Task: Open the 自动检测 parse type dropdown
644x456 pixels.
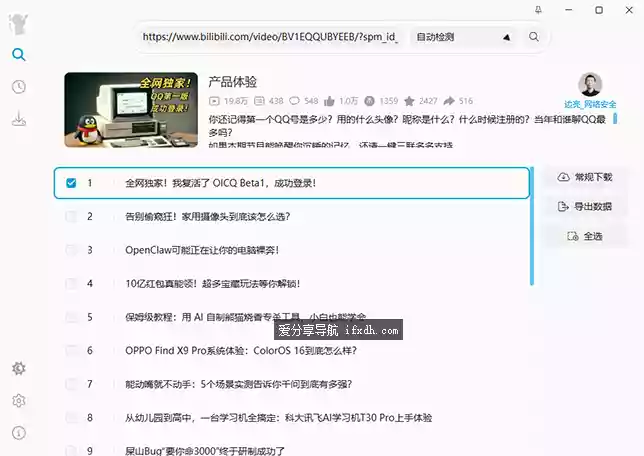Action: pyautogui.click(x=463, y=37)
